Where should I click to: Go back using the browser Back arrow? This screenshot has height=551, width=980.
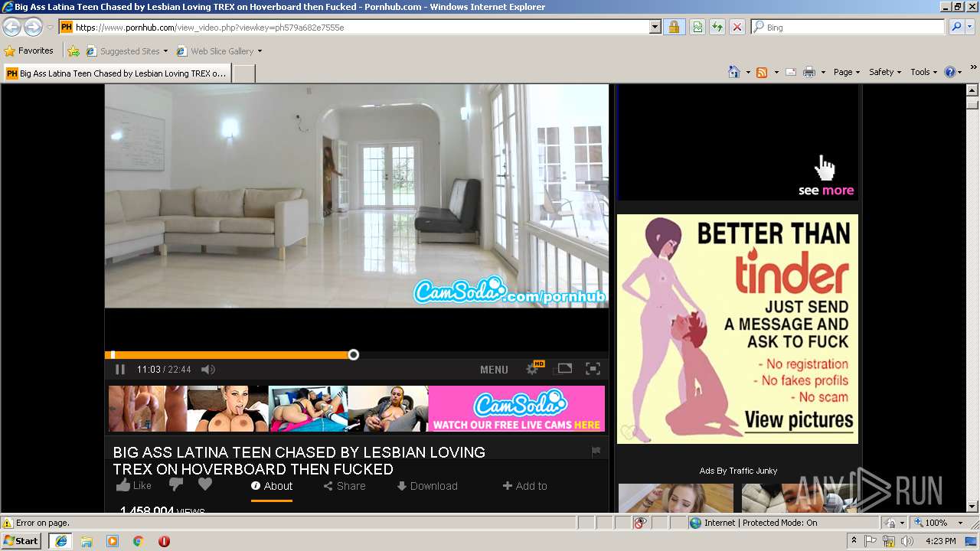point(12,28)
